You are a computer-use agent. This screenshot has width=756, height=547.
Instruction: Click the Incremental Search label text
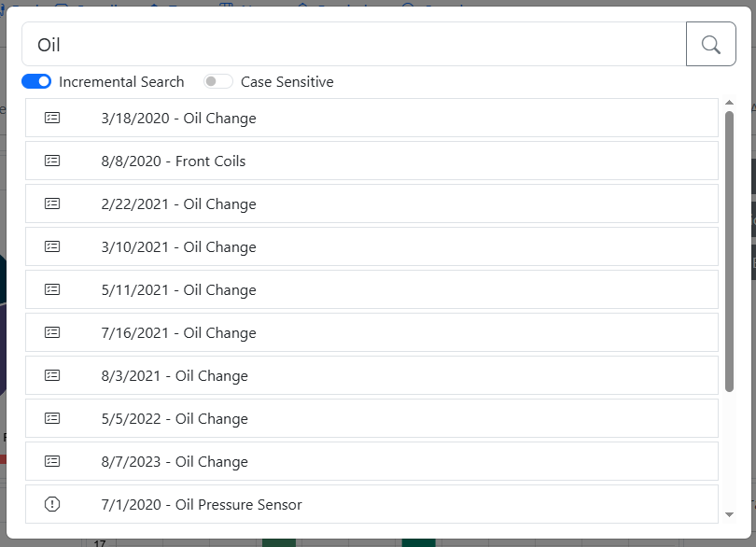click(x=121, y=82)
